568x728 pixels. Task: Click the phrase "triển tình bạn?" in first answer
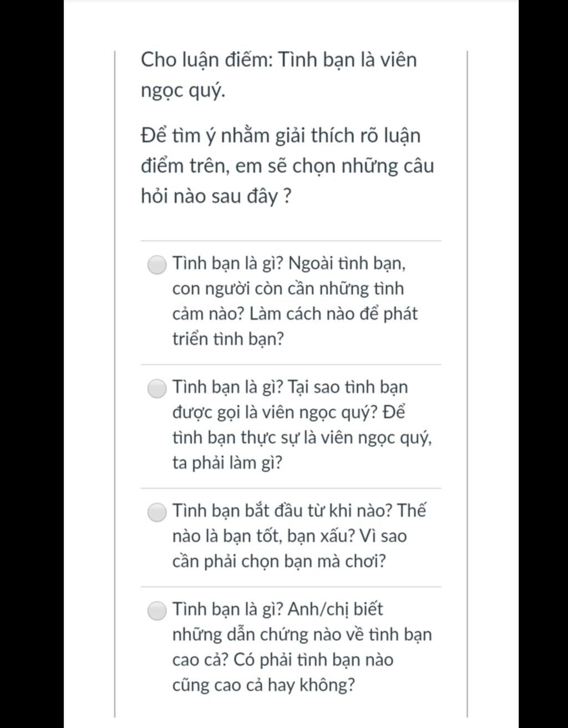[227, 339]
